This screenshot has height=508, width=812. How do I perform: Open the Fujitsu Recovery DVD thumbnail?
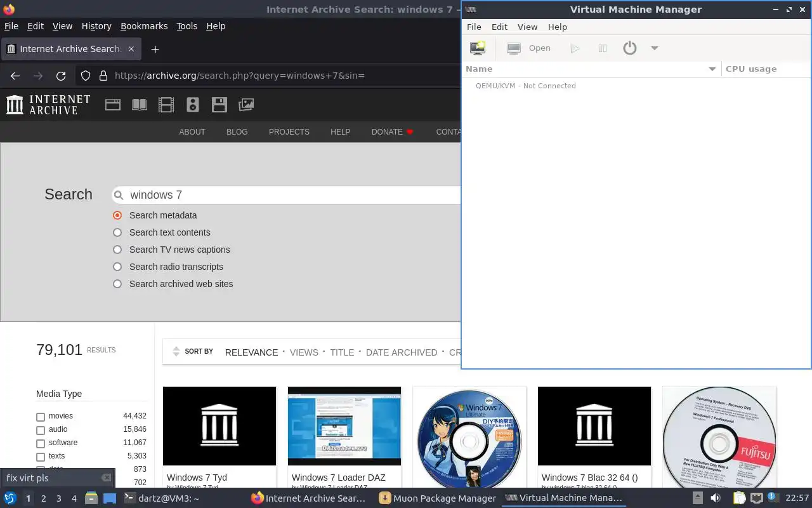(x=719, y=438)
